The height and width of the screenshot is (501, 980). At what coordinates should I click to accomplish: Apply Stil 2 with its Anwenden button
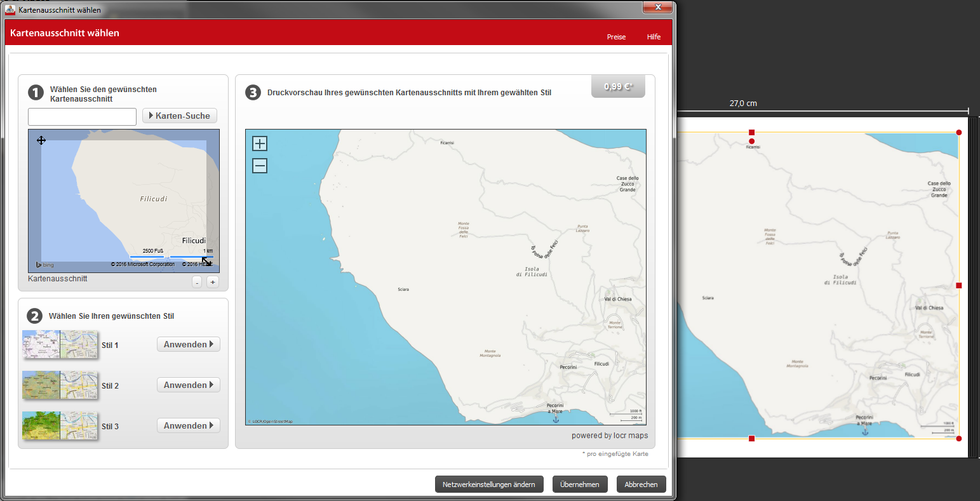(x=188, y=385)
